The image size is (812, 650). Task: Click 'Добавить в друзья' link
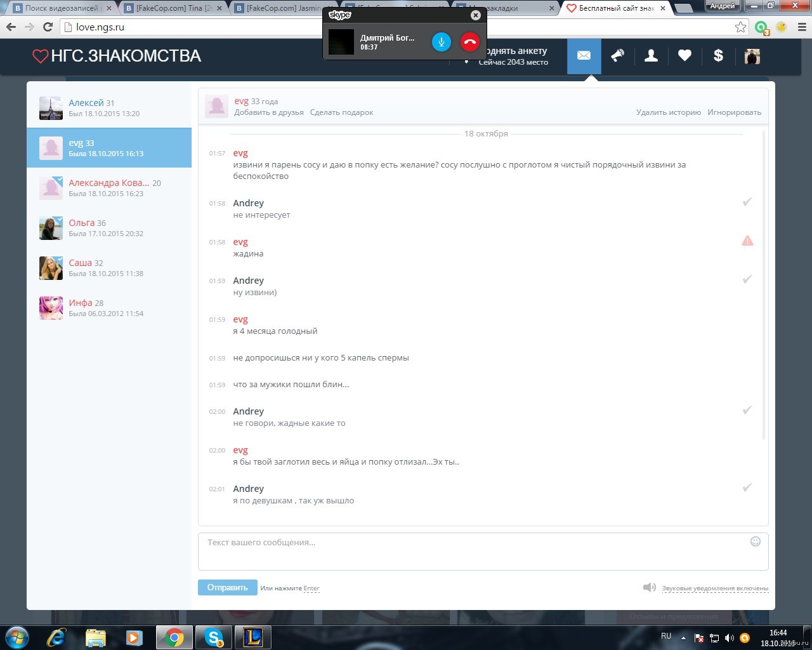point(269,112)
